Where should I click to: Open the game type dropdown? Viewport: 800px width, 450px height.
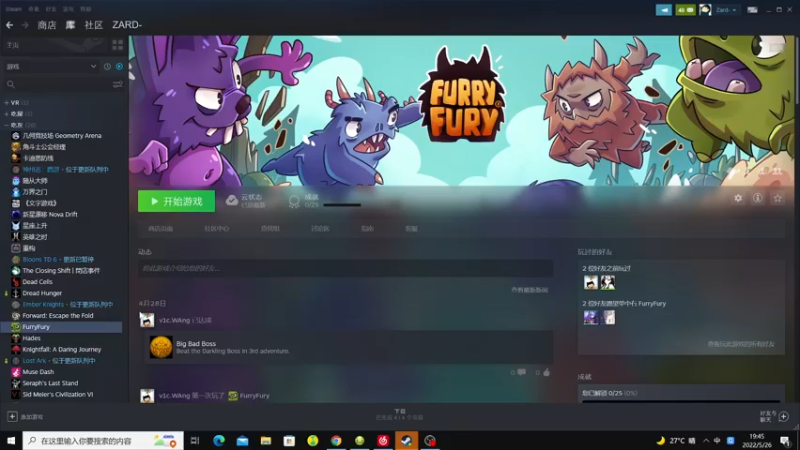click(51, 66)
